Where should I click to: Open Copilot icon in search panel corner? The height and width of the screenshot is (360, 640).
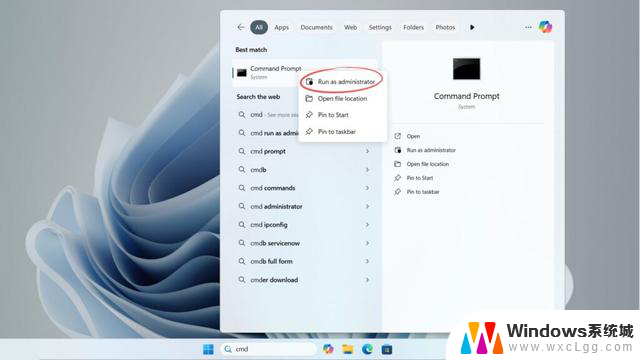tap(545, 27)
